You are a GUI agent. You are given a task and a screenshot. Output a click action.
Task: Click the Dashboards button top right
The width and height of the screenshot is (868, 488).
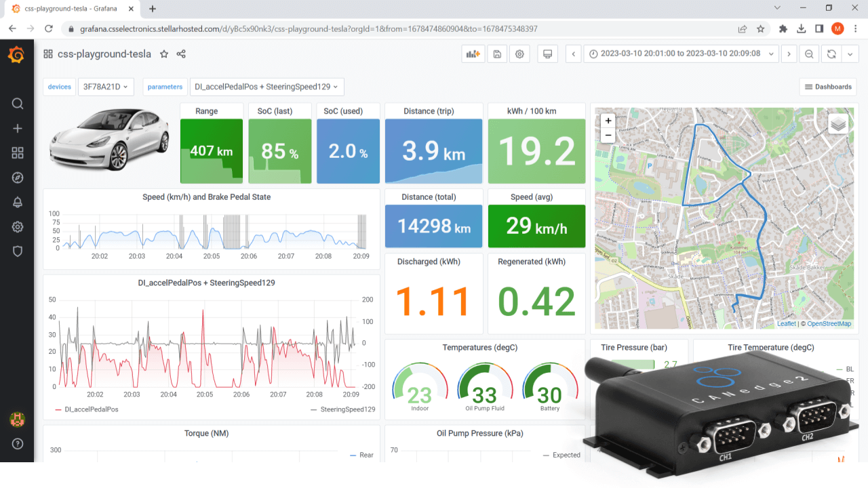coord(827,87)
